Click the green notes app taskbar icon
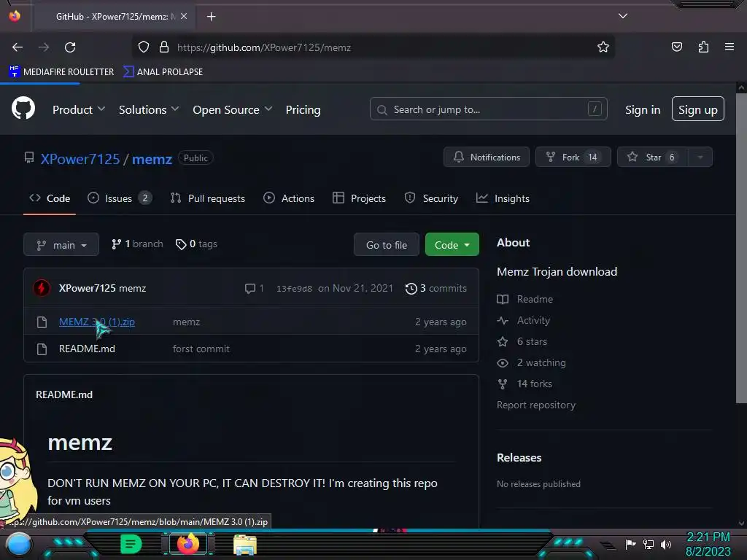Screen dimensions: 747x560 click(x=131, y=544)
